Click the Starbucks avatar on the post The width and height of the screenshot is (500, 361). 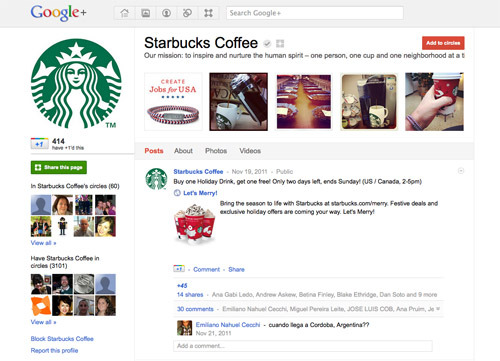pyautogui.click(x=156, y=179)
